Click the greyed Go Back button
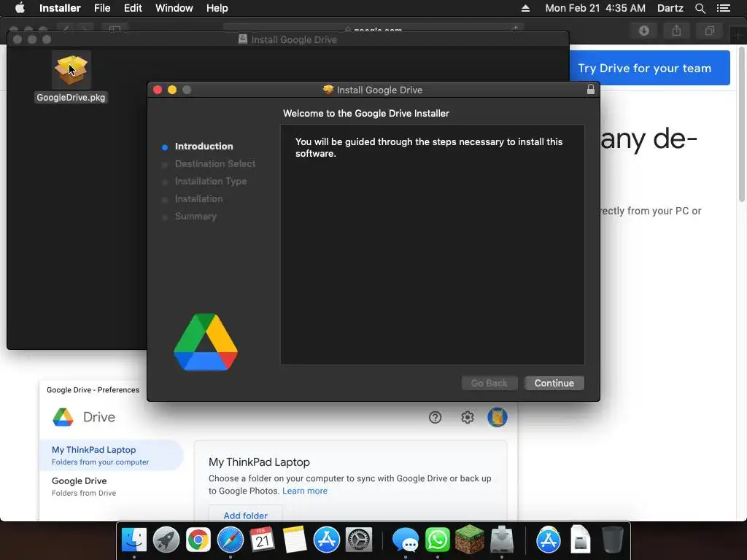Viewport: 747px width, 560px height. pyautogui.click(x=489, y=383)
